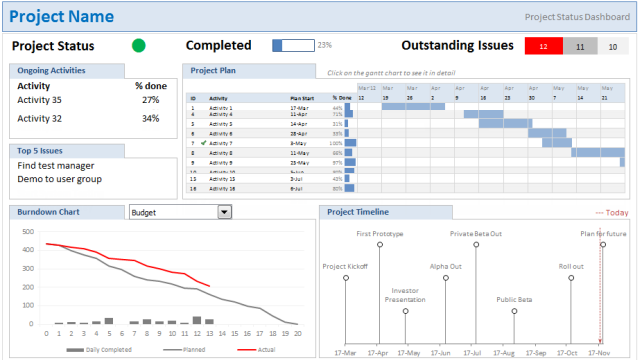Click the Activity 35 ongoing activity row

[93, 100]
